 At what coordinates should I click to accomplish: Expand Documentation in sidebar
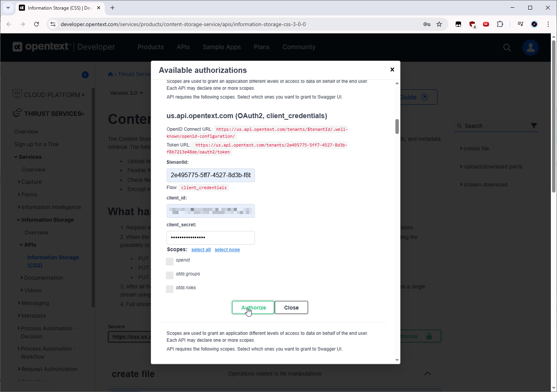pos(41,278)
